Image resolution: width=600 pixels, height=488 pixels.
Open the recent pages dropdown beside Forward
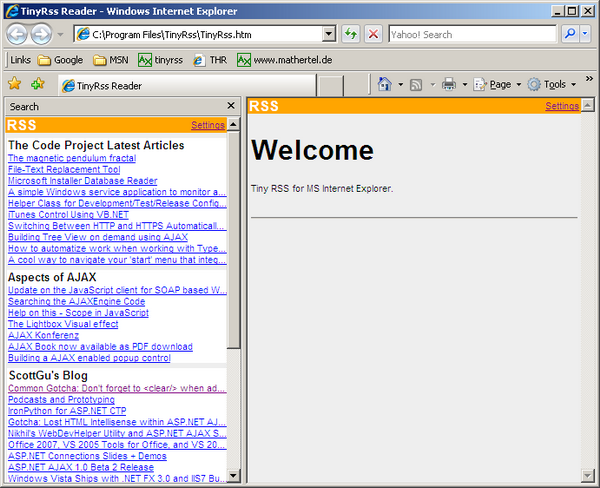[x=60, y=34]
